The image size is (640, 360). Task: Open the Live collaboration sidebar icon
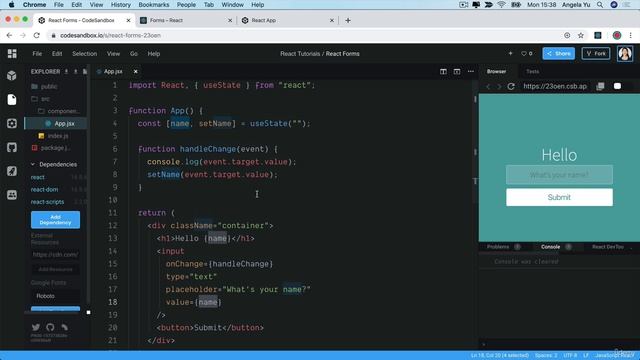[x=12, y=195]
